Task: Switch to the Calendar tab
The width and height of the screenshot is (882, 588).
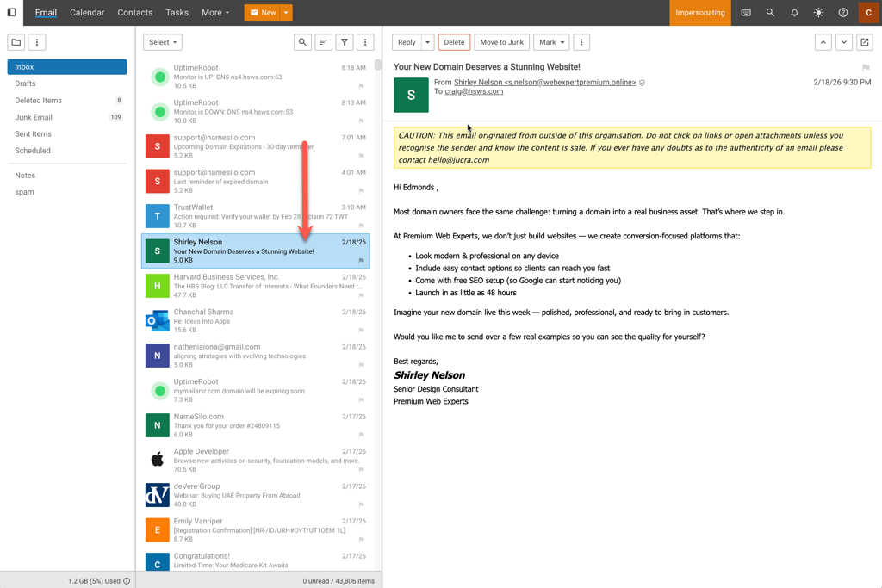Action: click(x=87, y=13)
